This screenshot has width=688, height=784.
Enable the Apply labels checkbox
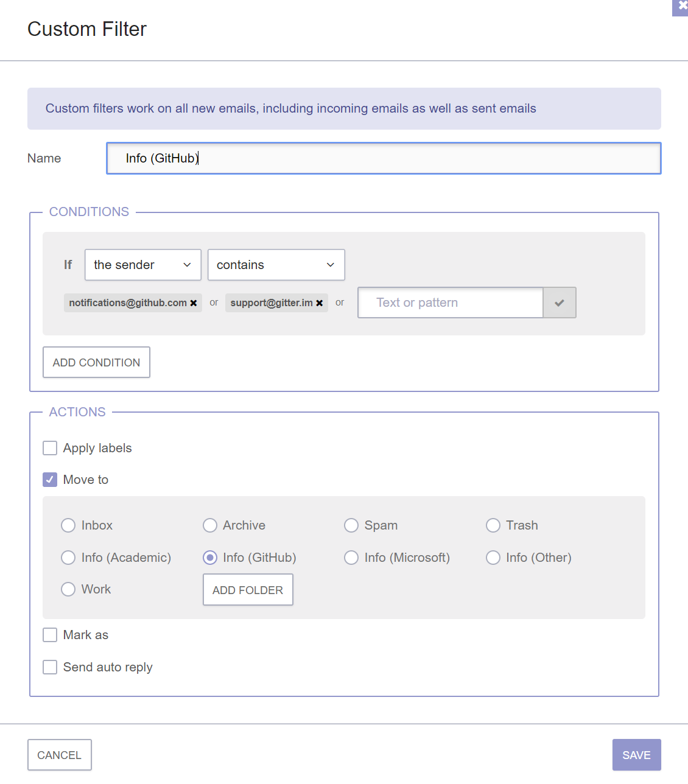tap(50, 448)
